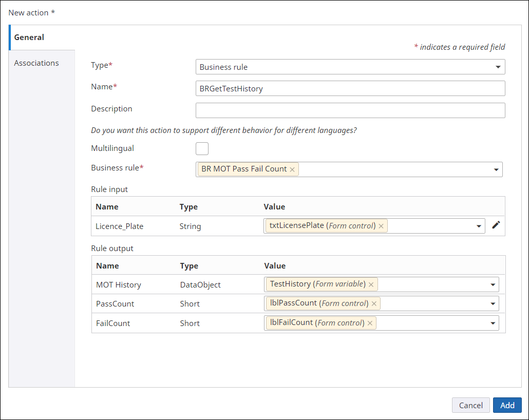The image size is (529, 420).
Task: Remove the lblPassCount form control tag
Action: (x=374, y=304)
